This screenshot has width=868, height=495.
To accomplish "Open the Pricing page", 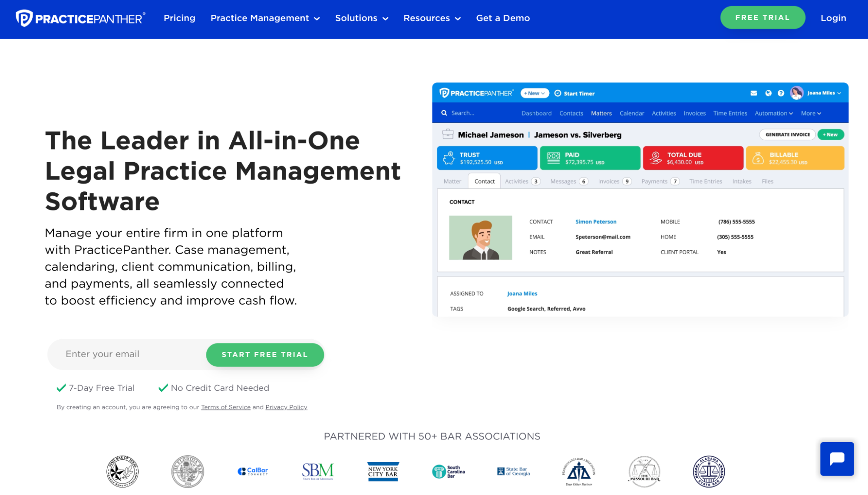I will coord(179,18).
